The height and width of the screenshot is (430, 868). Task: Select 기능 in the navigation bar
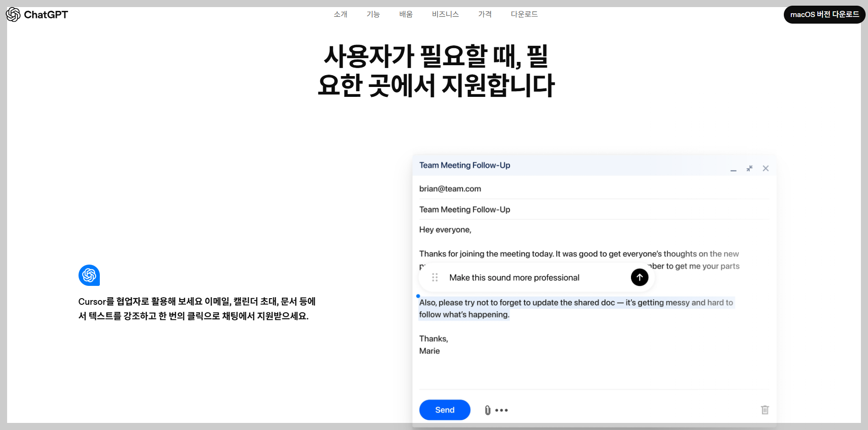point(373,14)
